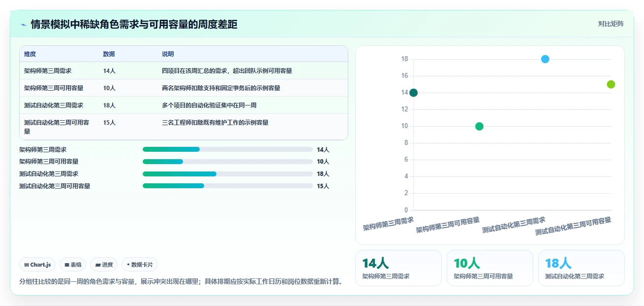
Task: Click the 18人 value in the table
Action: (x=109, y=105)
